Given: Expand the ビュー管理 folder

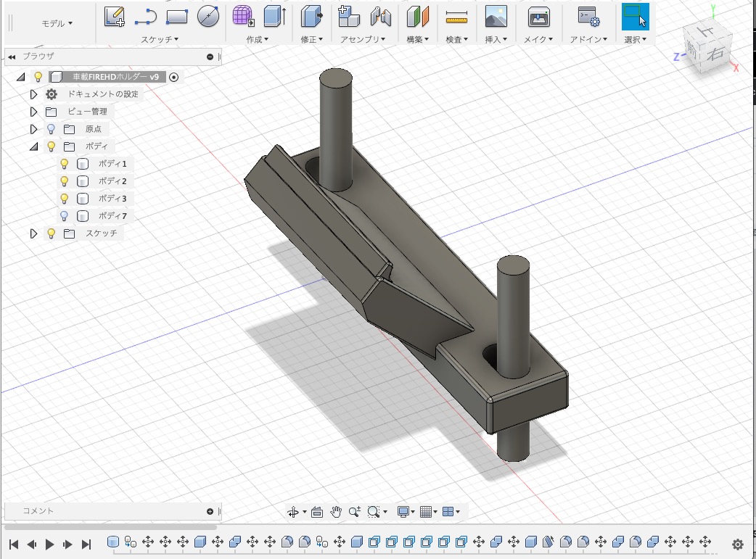Looking at the screenshot, I should coord(33,112).
